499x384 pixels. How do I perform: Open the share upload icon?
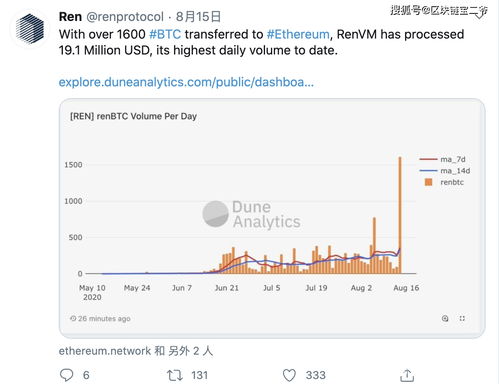pos(407,375)
